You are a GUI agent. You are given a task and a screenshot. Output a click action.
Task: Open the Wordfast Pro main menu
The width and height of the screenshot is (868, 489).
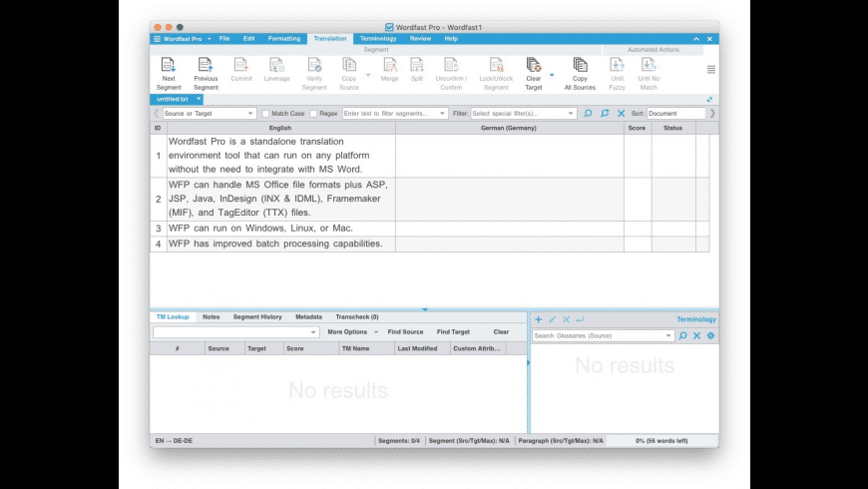coord(183,39)
